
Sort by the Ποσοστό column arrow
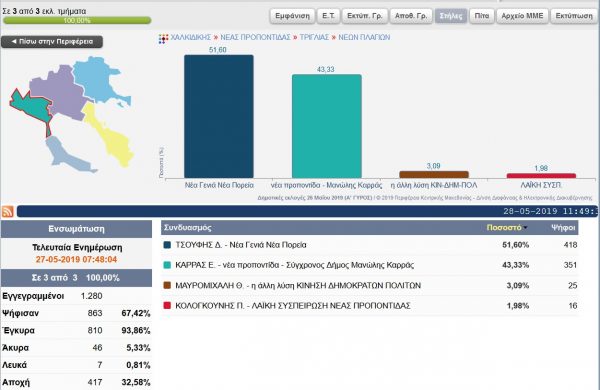(525, 228)
